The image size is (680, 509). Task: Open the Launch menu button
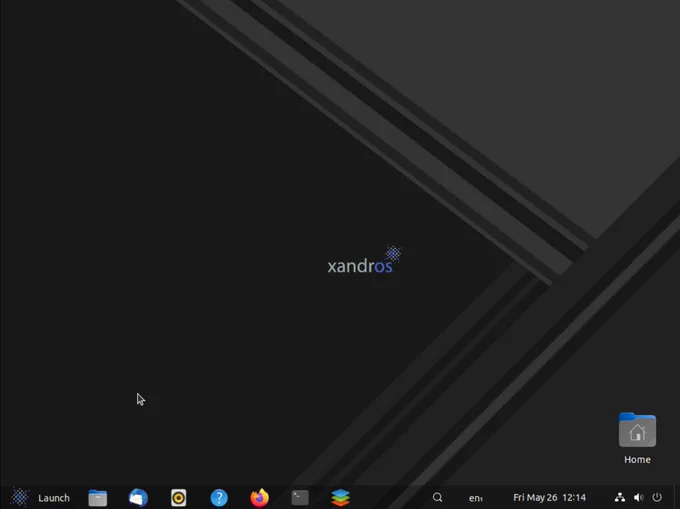[40, 497]
